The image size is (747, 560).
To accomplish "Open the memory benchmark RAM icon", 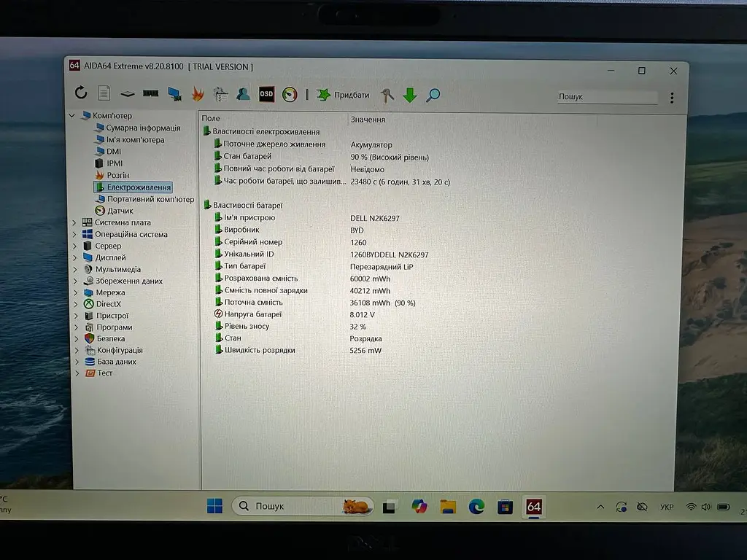I will pos(150,93).
